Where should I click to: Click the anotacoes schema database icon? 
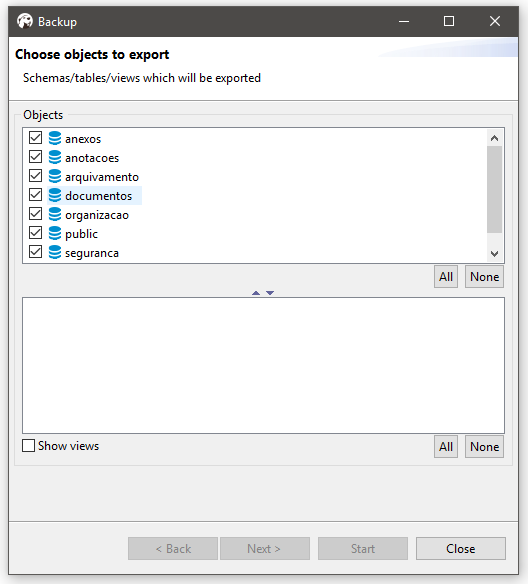[55, 157]
